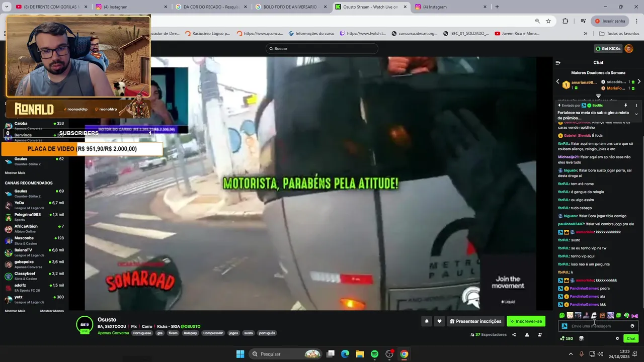The image size is (644, 362).
Task: Open the emoji picker in message box
Action: click(x=632, y=326)
